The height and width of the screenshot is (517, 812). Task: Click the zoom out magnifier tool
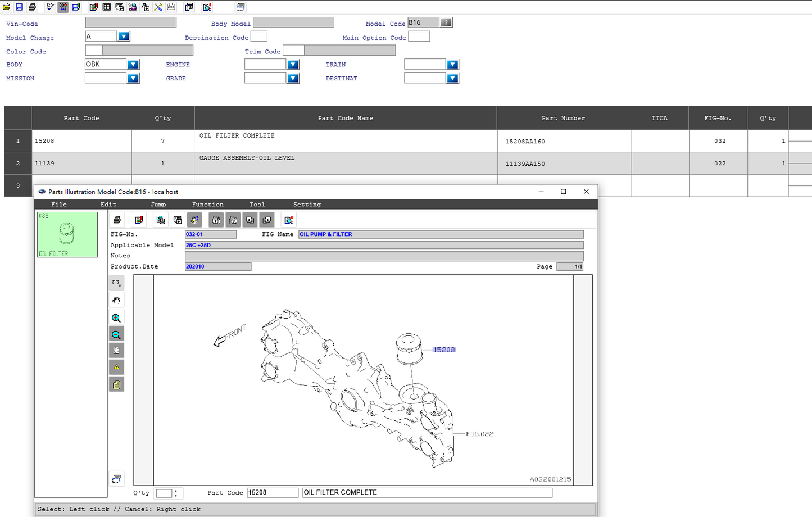pos(116,334)
